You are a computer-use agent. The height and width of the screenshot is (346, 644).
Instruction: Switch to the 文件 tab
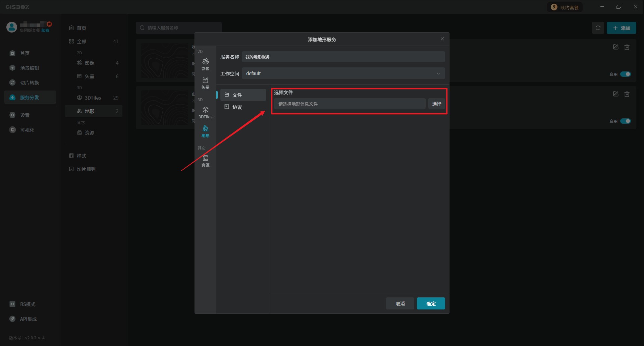pyautogui.click(x=237, y=95)
